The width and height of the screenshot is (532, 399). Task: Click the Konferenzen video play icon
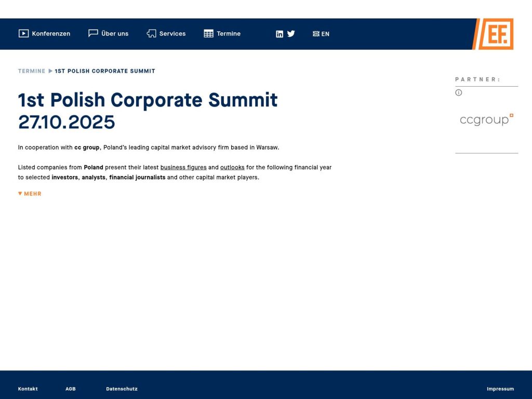click(x=23, y=33)
